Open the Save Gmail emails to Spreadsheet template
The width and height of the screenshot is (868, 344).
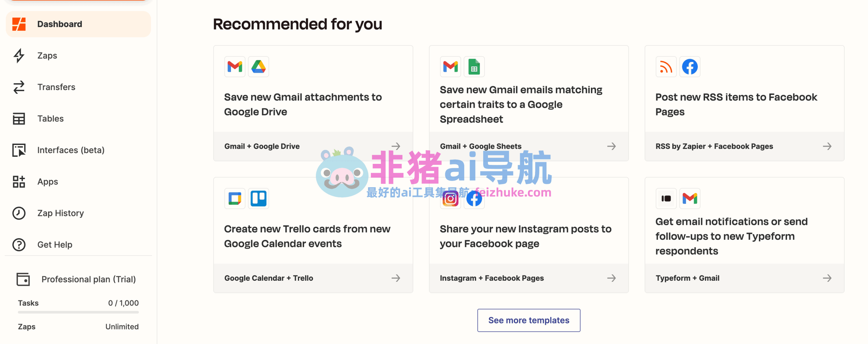tap(529, 103)
